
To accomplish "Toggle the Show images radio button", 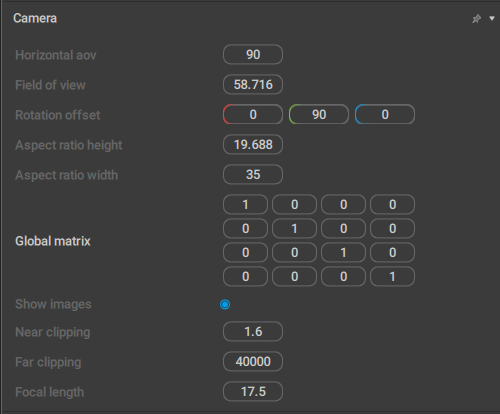I will (x=225, y=304).
